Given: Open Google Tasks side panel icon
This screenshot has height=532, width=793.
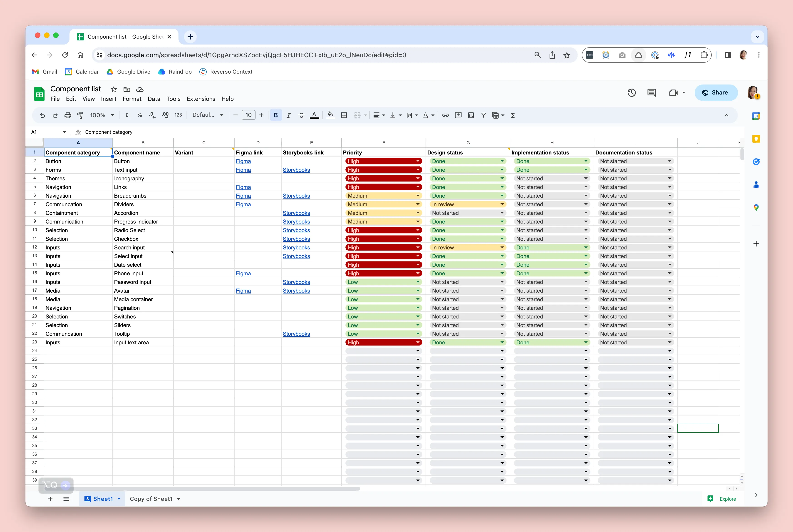Looking at the screenshot, I should (756, 162).
